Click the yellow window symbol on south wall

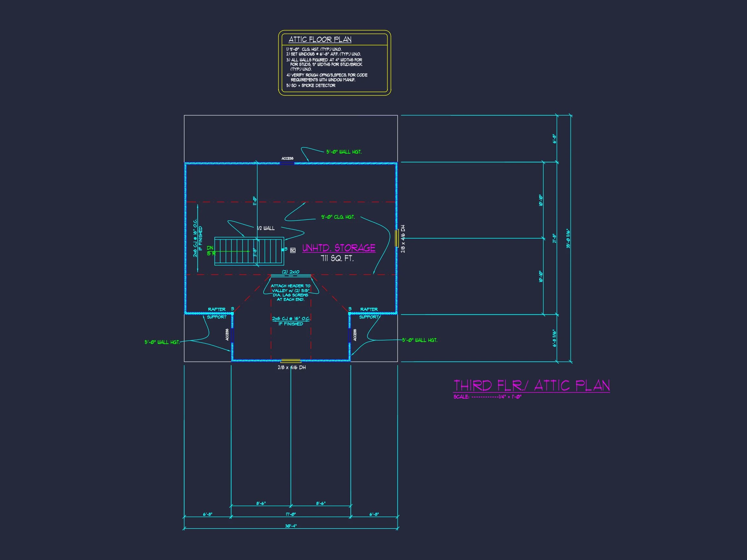[291, 361]
